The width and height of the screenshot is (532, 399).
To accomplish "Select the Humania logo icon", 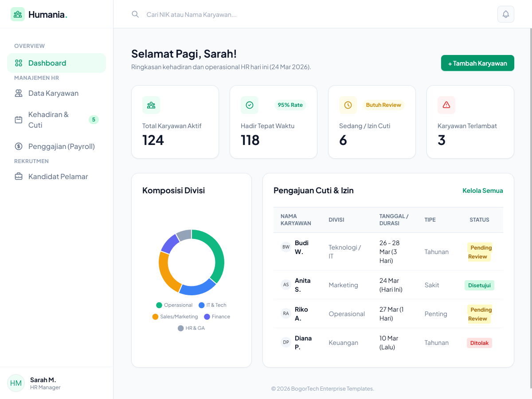I will coord(18,14).
